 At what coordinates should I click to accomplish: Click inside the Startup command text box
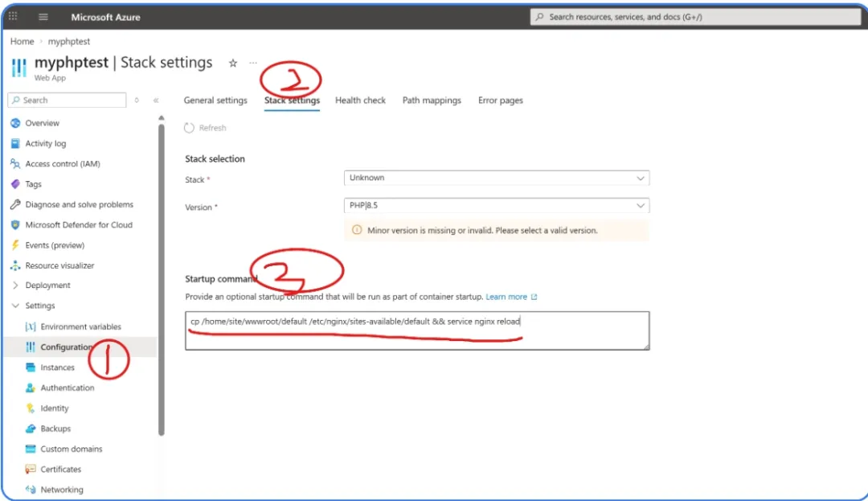tap(417, 331)
